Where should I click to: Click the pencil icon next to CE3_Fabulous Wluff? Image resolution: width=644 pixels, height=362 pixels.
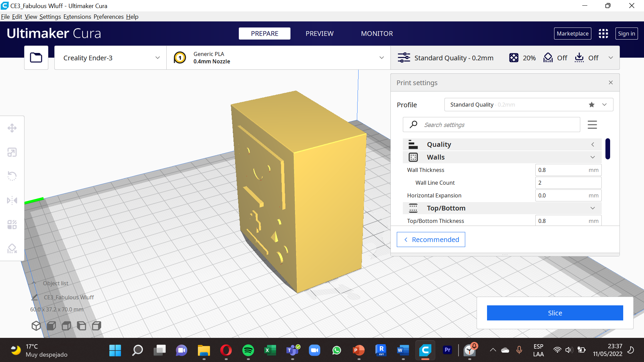point(35,297)
